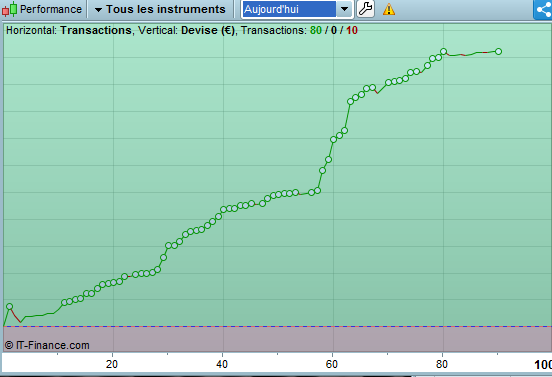This screenshot has height=377, width=552.
Task: Click the green 80 winning transactions count
Action: (316, 30)
